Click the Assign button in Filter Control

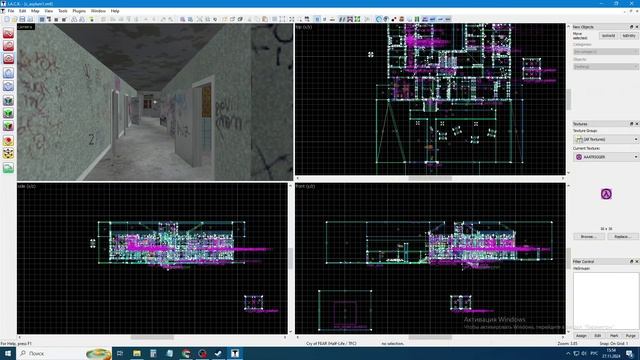[x=581, y=336]
